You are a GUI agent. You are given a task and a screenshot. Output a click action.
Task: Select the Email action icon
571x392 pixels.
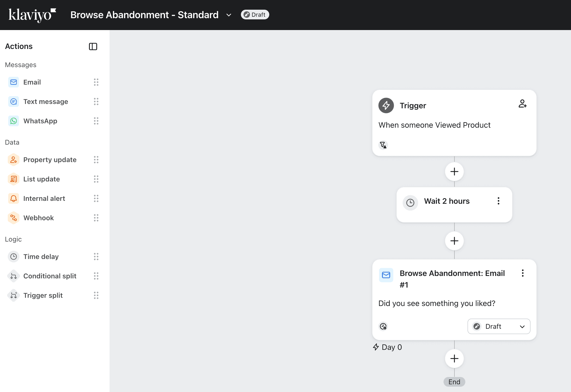pos(14,82)
